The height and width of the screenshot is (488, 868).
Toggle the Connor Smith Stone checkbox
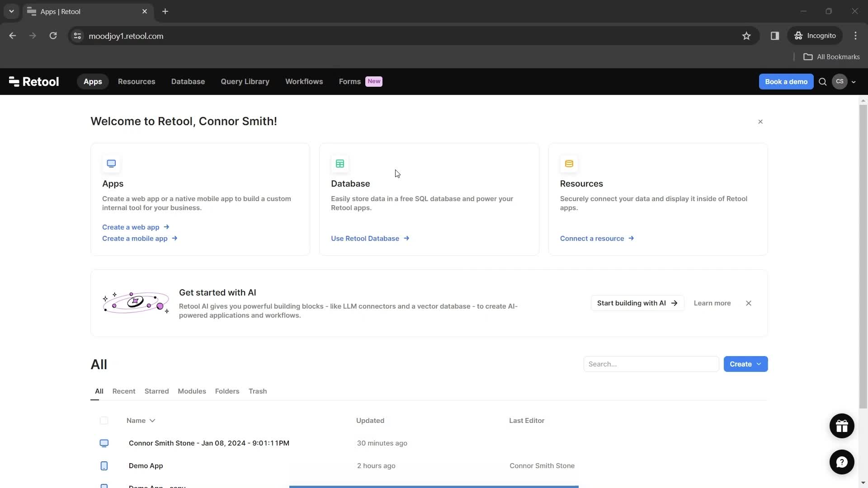104,443
